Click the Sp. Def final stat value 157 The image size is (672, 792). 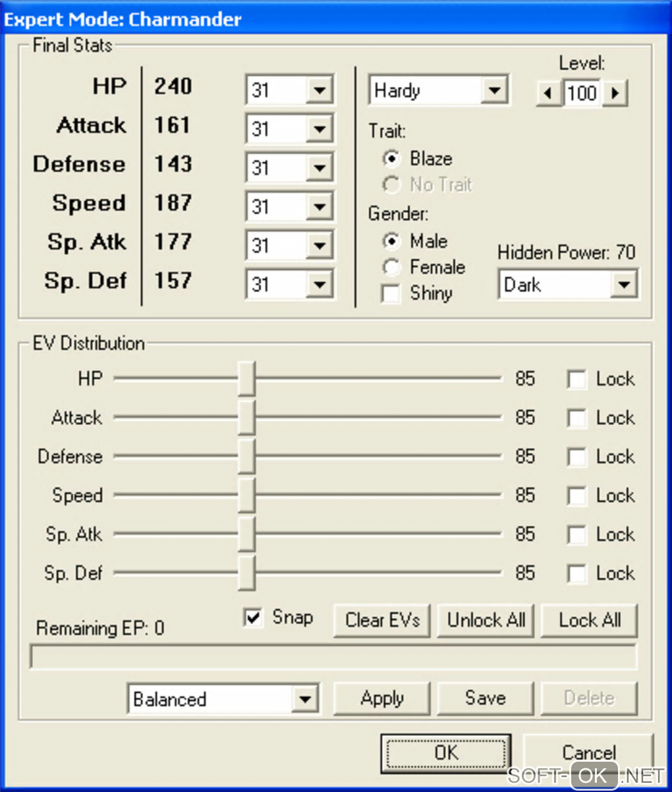tap(173, 281)
